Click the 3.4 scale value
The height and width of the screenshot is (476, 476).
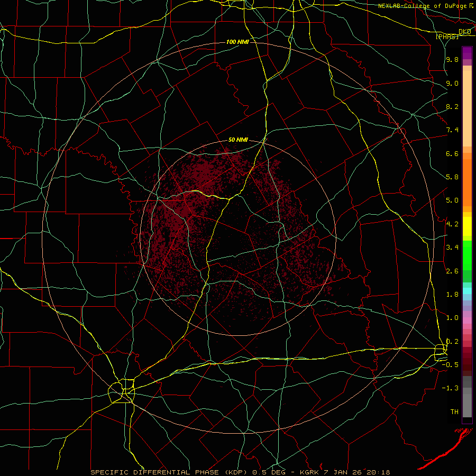point(452,248)
